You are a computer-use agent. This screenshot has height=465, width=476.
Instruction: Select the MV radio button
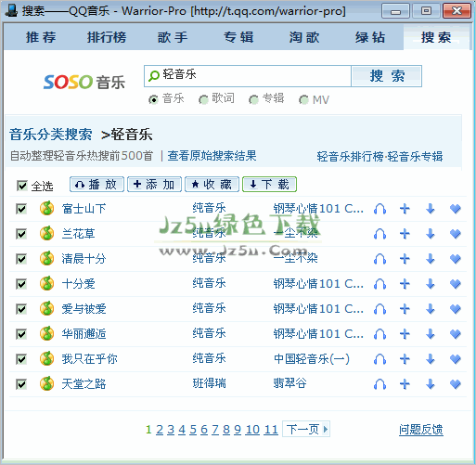(303, 99)
